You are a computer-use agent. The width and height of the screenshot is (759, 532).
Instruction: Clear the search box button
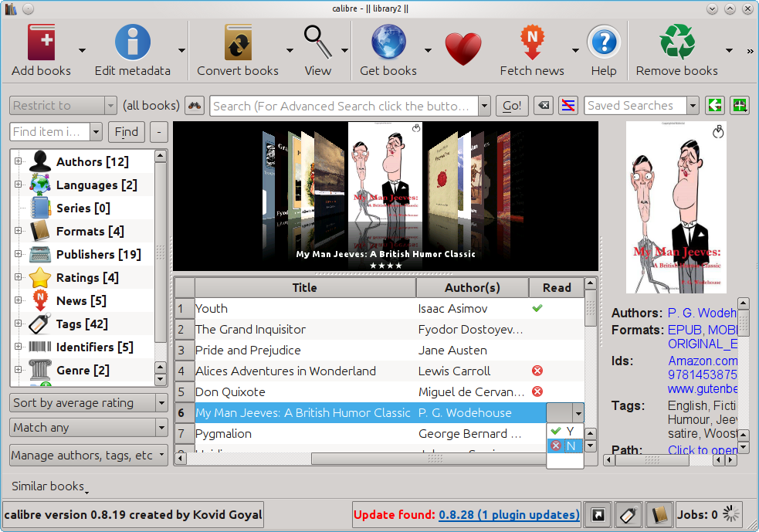(x=544, y=106)
